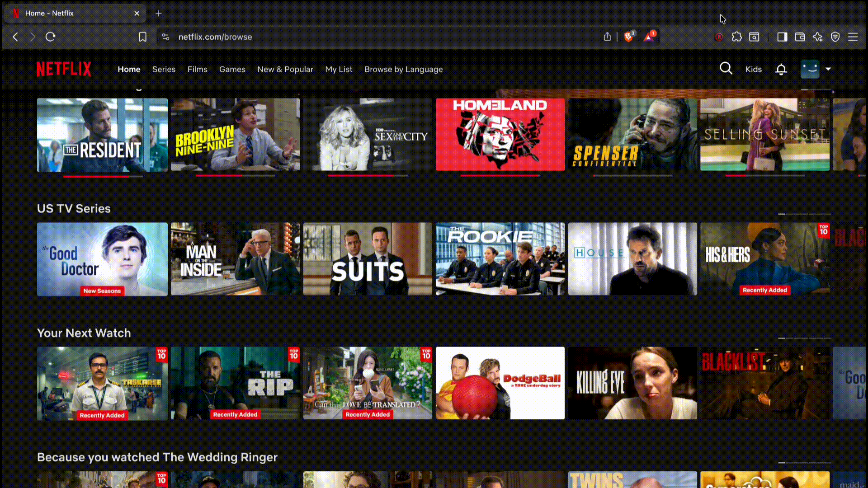The width and height of the screenshot is (868, 488).
Task: Open Brave Shields lion icon
Action: point(628,37)
